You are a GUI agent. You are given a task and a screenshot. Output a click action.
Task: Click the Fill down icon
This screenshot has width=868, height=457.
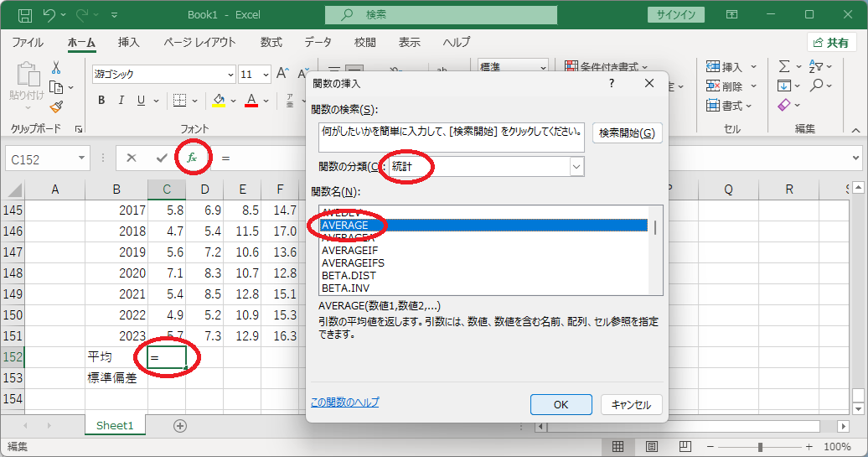click(784, 86)
